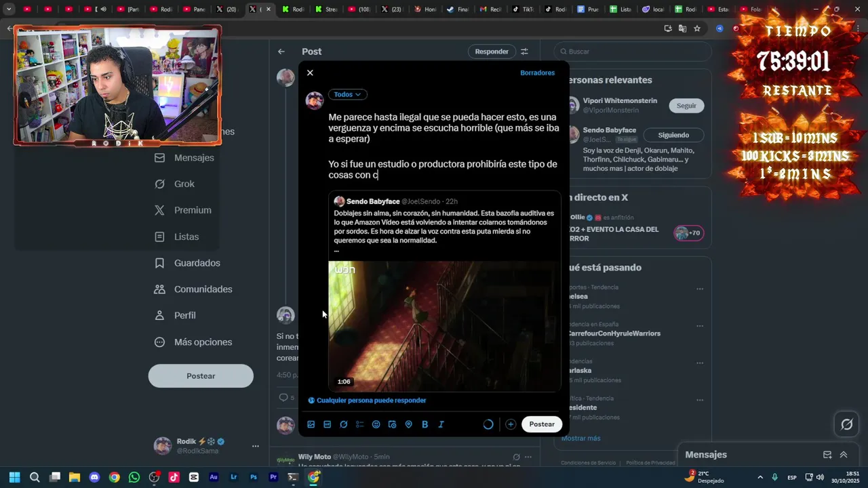Open Borradores drafts
The image size is (868, 488).
(537, 73)
